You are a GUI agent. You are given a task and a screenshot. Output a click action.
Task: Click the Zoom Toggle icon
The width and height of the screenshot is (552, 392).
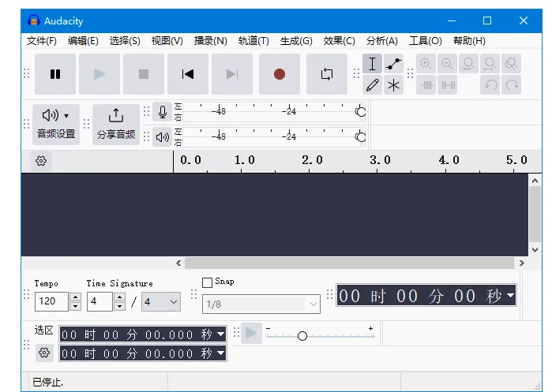[x=511, y=64]
